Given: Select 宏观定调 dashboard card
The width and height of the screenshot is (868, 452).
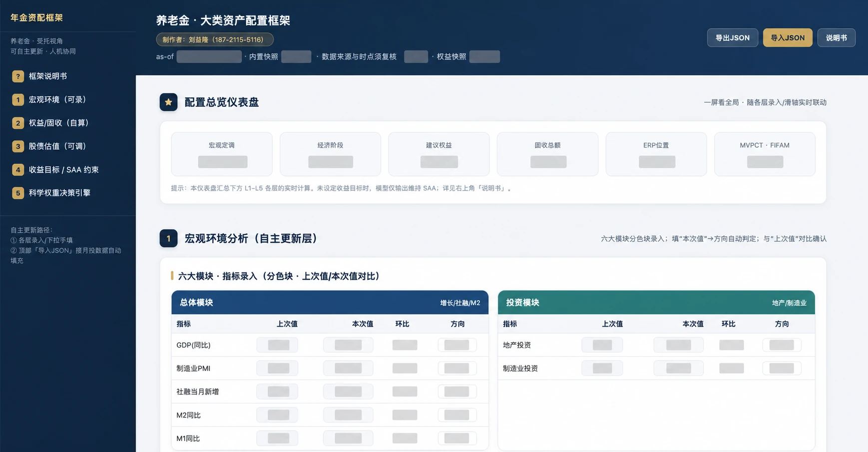Looking at the screenshot, I should point(222,154).
